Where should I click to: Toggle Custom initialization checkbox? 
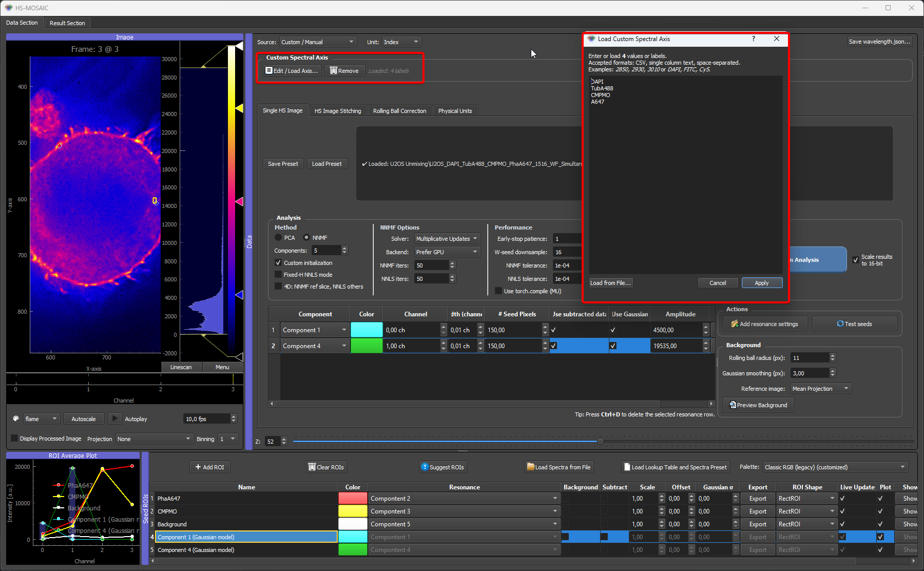[278, 263]
